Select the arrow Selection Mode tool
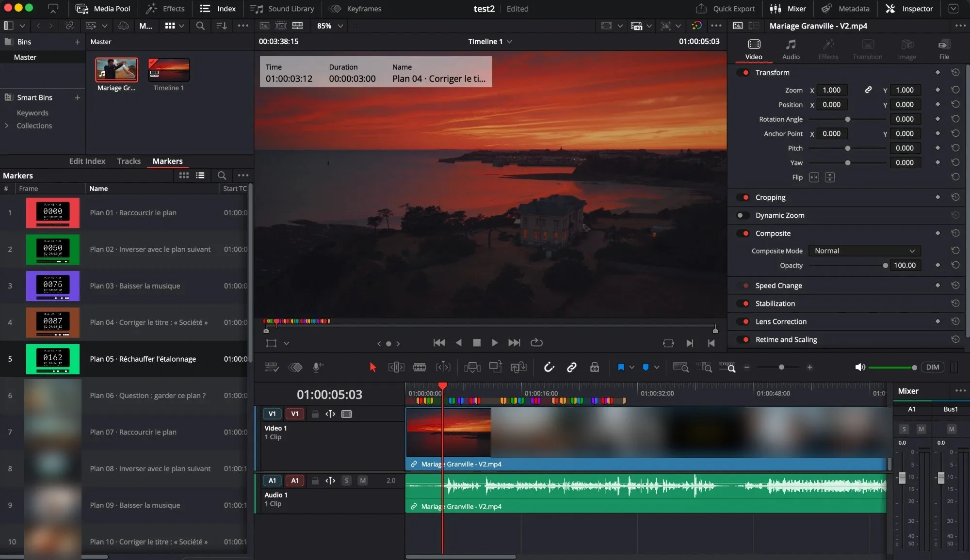This screenshot has width=970, height=560. coord(372,367)
